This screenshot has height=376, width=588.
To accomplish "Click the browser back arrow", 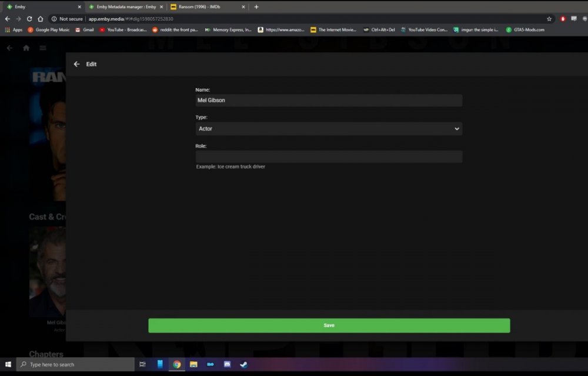I will tap(8, 19).
